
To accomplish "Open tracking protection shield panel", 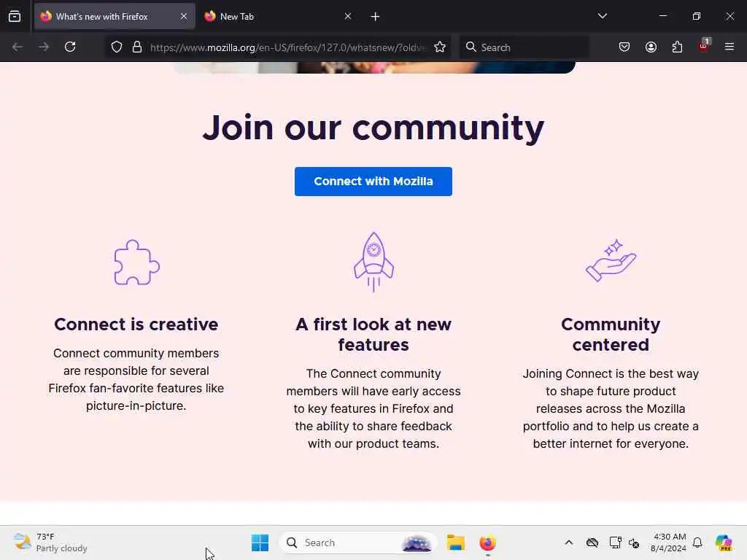I will [x=117, y=47].
